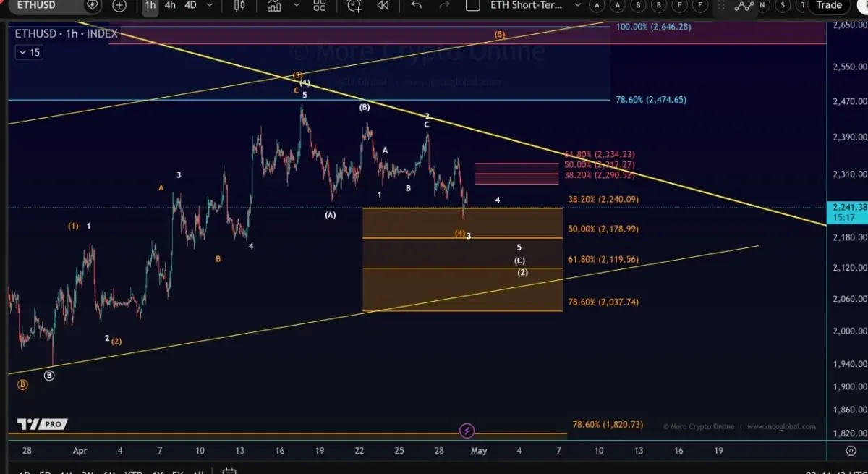This screenshot has width=868, height=474.
Task: Open the candlestick chart type selector
Action: (x=240, y=5)
